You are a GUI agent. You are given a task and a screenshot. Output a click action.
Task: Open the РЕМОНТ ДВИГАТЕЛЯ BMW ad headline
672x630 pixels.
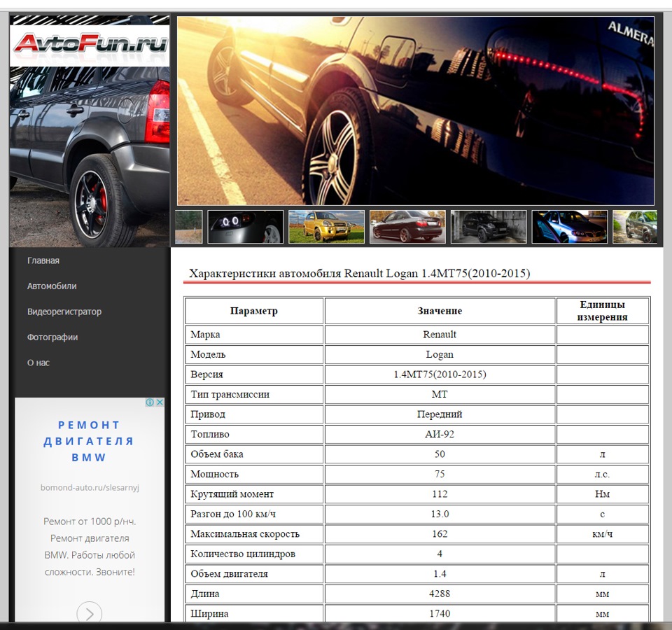point(89,441)
